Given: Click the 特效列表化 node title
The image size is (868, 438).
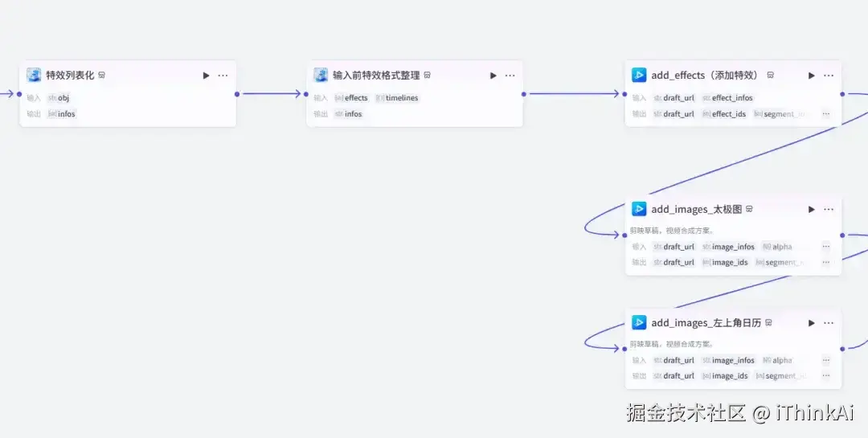Looking at the screenshot, I should (x=70, y=76).
